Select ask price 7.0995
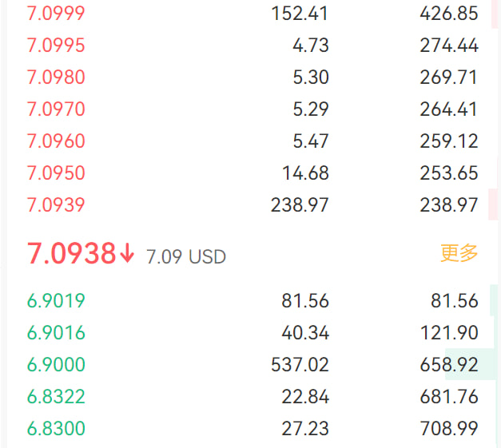The width and height of the screenshot is (501, 448). pyautogui.click(x=56, y=46)
